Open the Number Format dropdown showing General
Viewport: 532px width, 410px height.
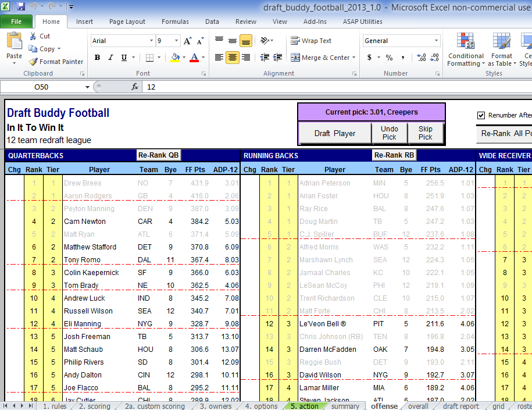pos(436,41)
